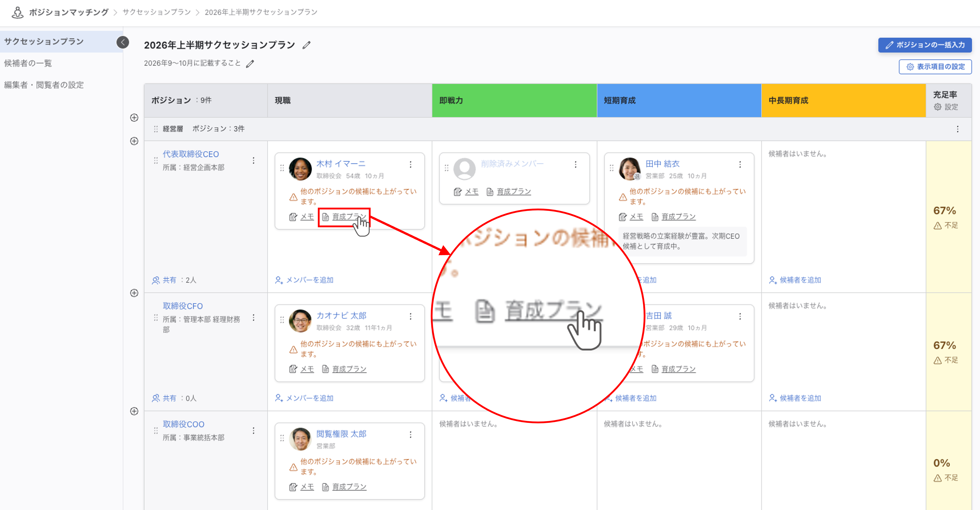This screenshot has height=510, width=980.
Task: Edit the plan title with the pencil icon
Action: [307, 45]
